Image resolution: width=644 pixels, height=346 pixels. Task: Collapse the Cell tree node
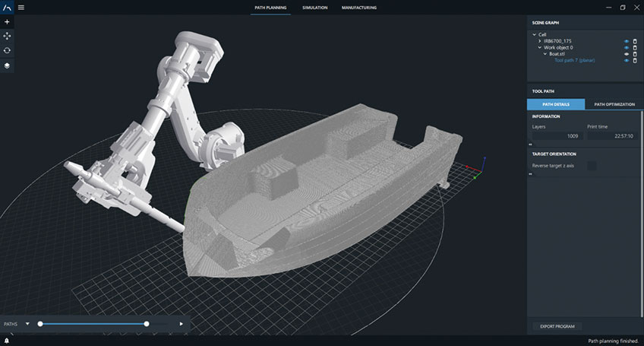(x=535, y=34)
